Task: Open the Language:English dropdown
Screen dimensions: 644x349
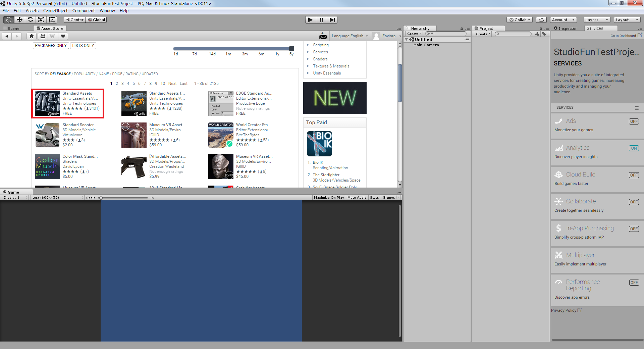Action: [x=350, y=36]
